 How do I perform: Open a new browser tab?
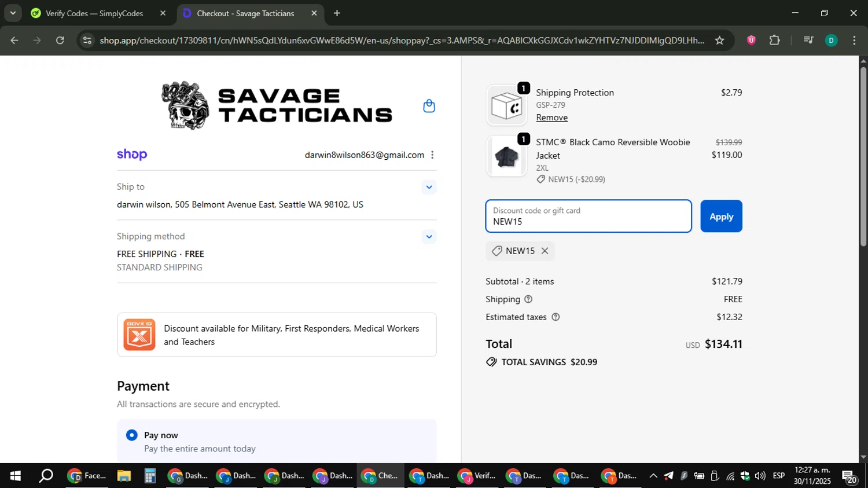[x=337, y=13]
